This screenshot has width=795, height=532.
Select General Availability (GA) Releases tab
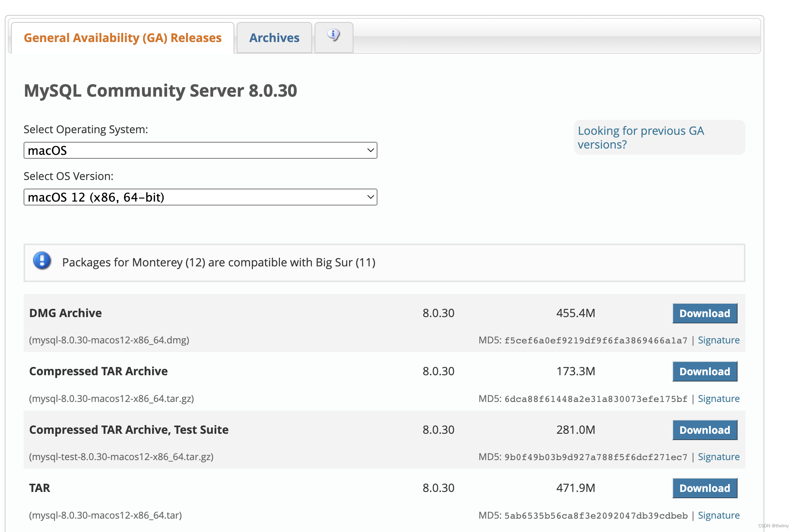tap(123, 38)
